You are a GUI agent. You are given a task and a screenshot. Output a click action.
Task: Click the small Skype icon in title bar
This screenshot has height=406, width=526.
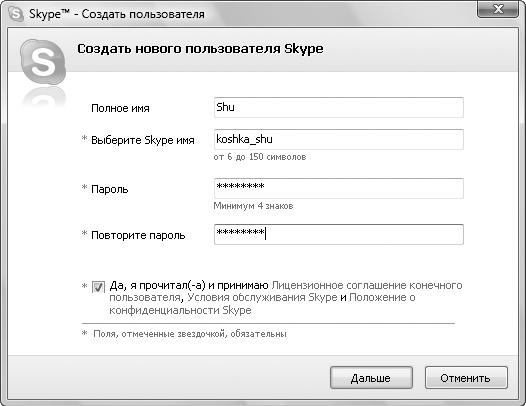point(15,14)
